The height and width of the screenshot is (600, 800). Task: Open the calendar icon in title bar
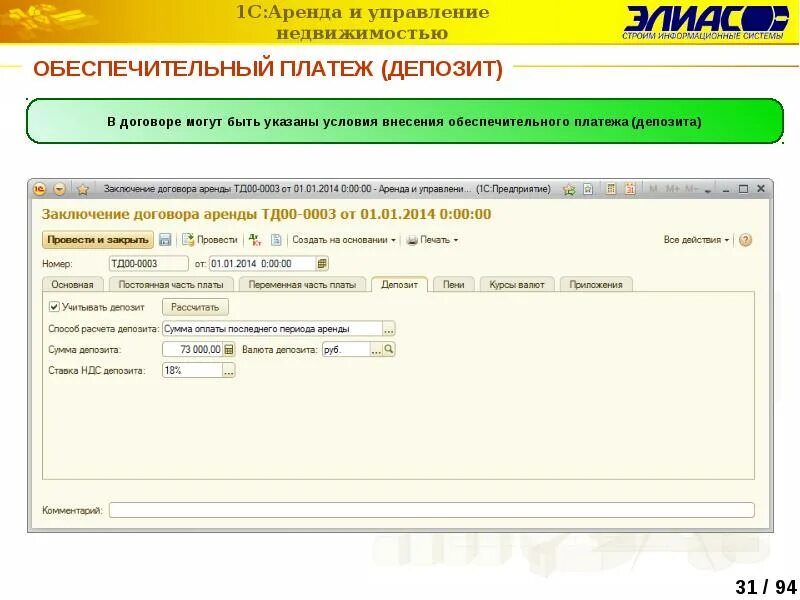tap(630, 189)
